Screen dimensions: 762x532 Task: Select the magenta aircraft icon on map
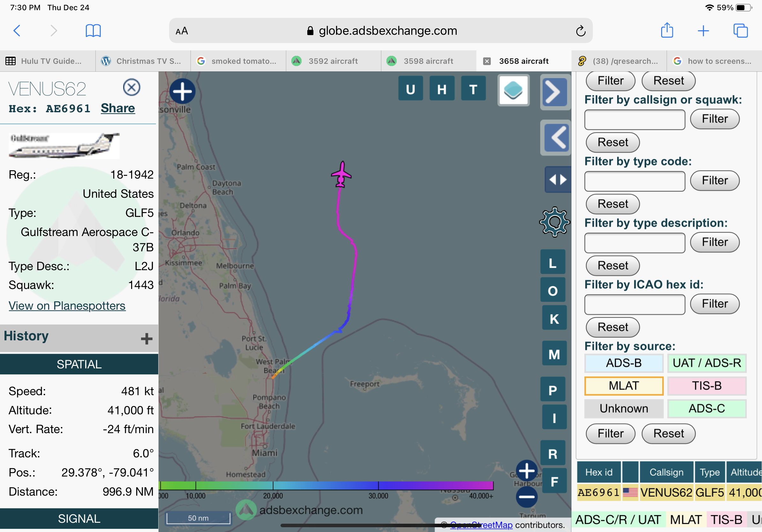[341, 174]
